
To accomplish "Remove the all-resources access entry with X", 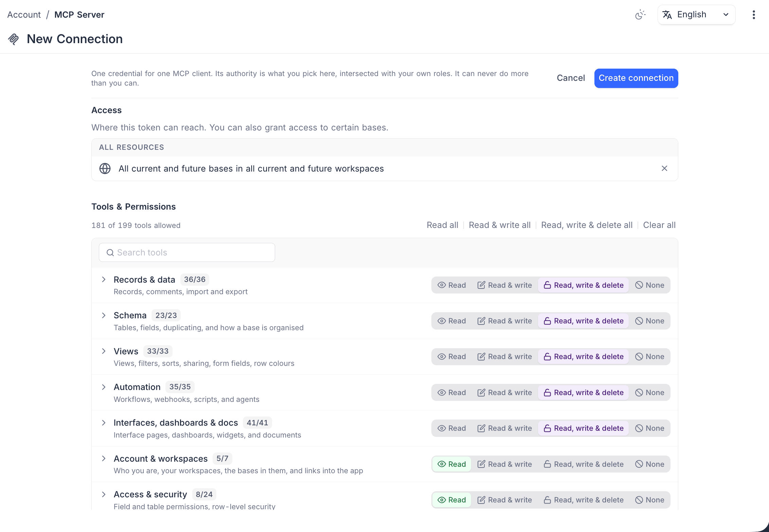I will 664,169.
